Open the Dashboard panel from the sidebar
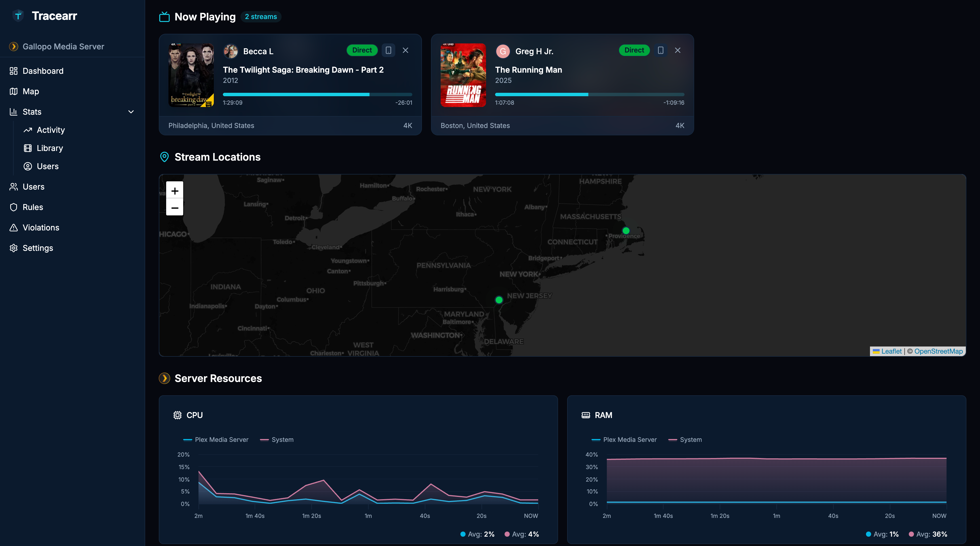The image size is (980, 546). 43,71
